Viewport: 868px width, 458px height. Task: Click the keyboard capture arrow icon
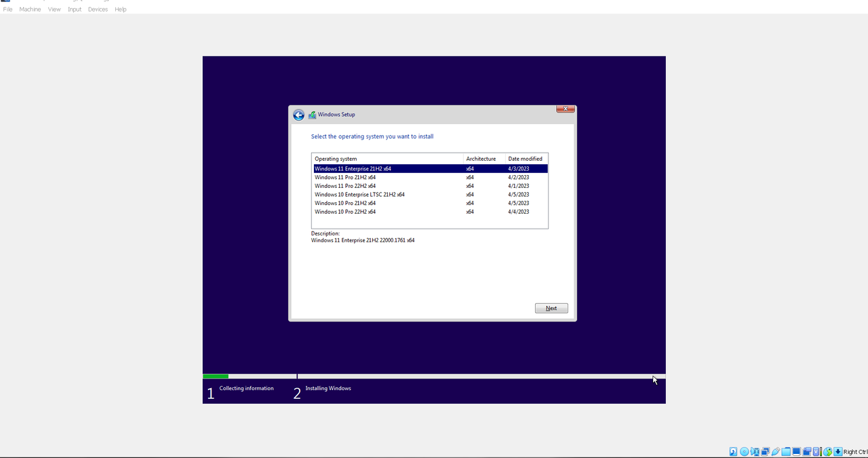coord(838,452)
